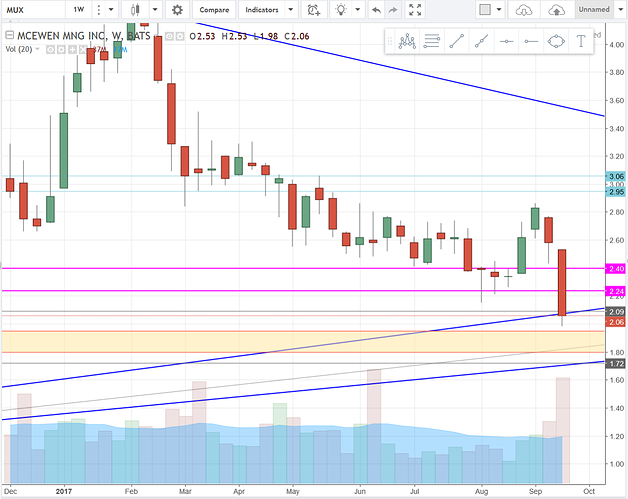
Task: Expand the layout selection dropdown arrow
Action: pos(499,10)
